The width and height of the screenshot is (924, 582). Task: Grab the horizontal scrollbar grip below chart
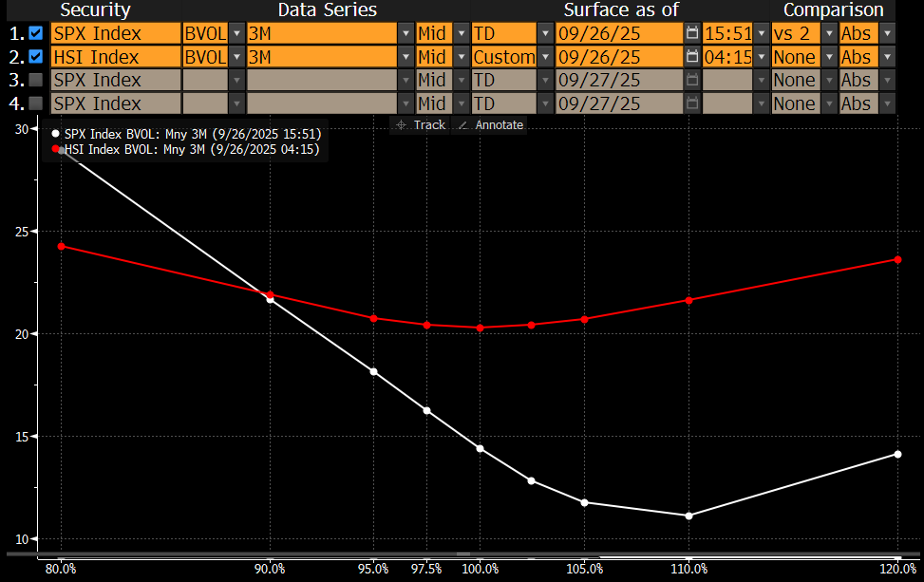(x=463, y=554)
